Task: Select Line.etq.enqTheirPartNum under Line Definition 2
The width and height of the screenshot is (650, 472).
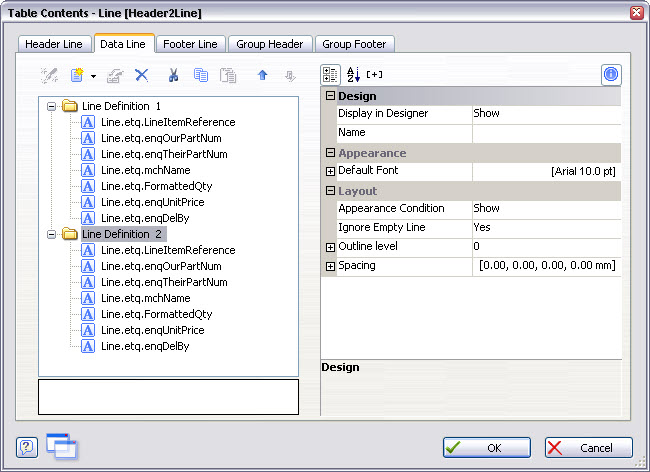Action: 164,282
